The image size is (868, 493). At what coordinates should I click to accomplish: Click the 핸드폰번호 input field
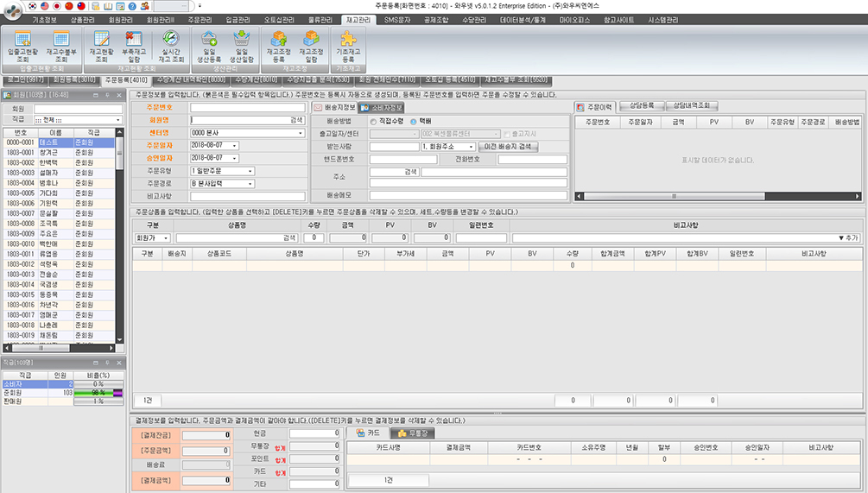[x=403, y=160]
